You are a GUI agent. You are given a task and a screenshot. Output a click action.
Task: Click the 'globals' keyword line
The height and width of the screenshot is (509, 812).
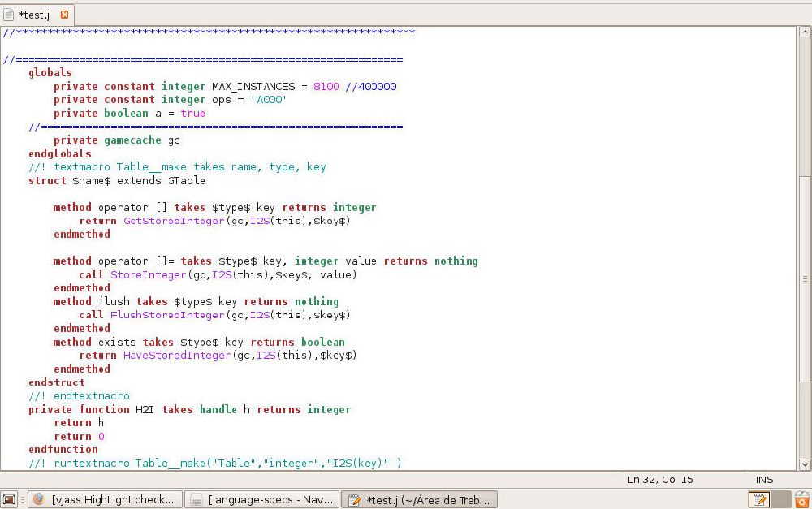[x=50, y=72]
